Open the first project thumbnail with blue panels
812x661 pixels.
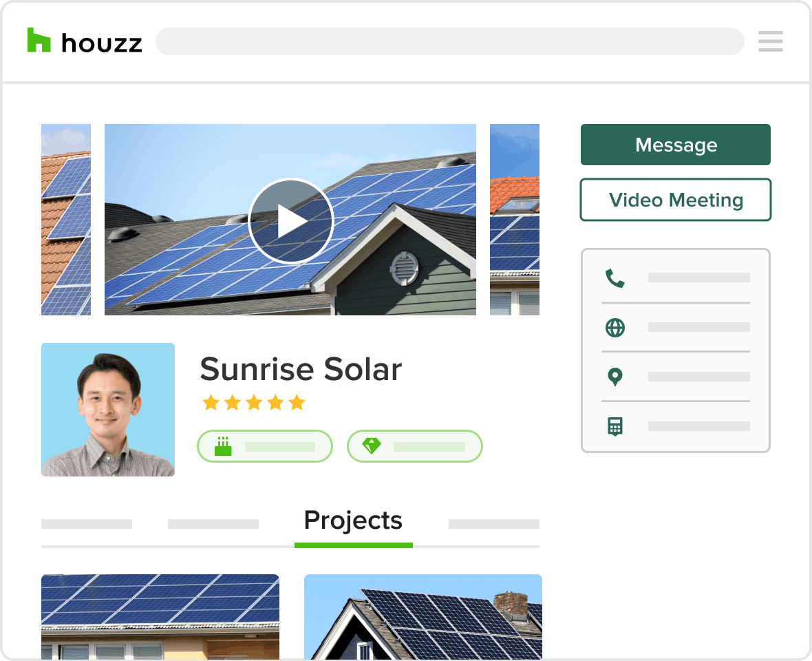coord(160,616)
